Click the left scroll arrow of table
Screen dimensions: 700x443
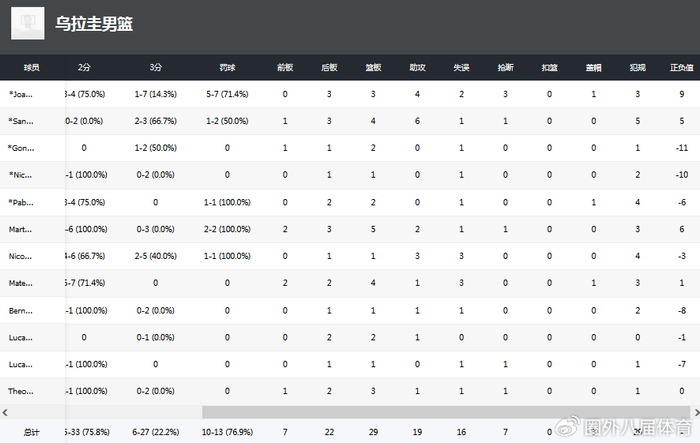point(5,413)
